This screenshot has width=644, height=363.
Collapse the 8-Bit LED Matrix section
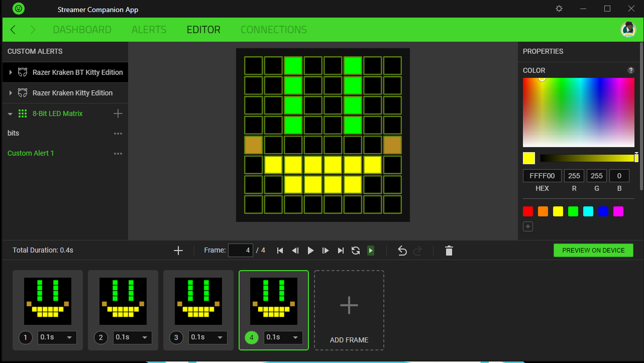click(x=10, y=114)
